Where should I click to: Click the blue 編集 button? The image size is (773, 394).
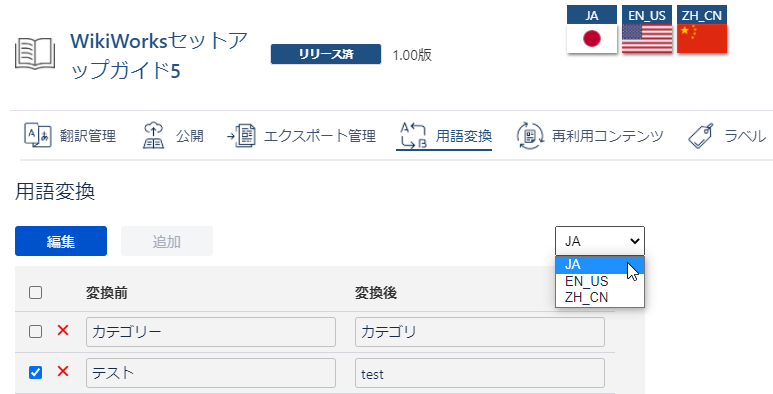click(x=61, y=241)
